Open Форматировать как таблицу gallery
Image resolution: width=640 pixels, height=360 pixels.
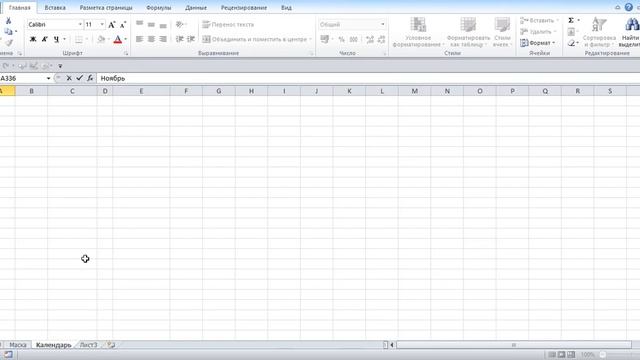pos(468,33)
